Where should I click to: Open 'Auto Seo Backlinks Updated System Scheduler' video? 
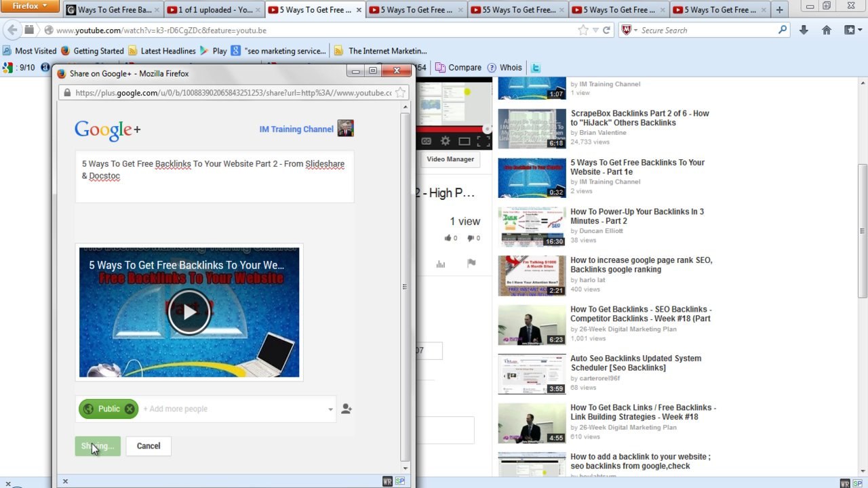click(636, 363)
